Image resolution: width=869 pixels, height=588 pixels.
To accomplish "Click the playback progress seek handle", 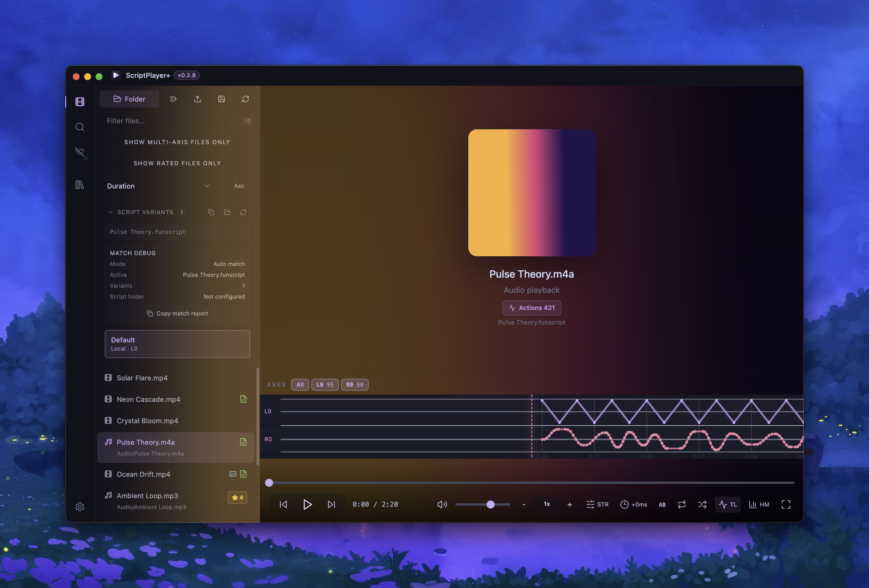I will 269,483.
